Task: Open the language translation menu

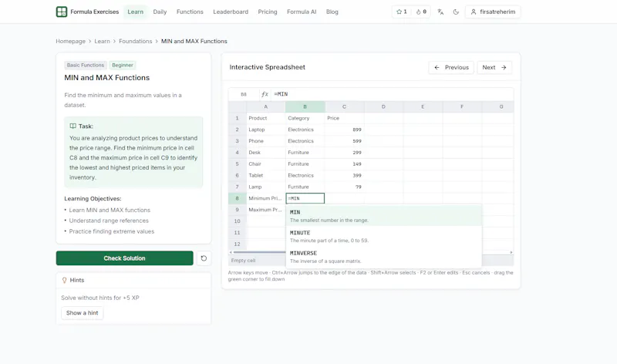Action: point(440,12)
